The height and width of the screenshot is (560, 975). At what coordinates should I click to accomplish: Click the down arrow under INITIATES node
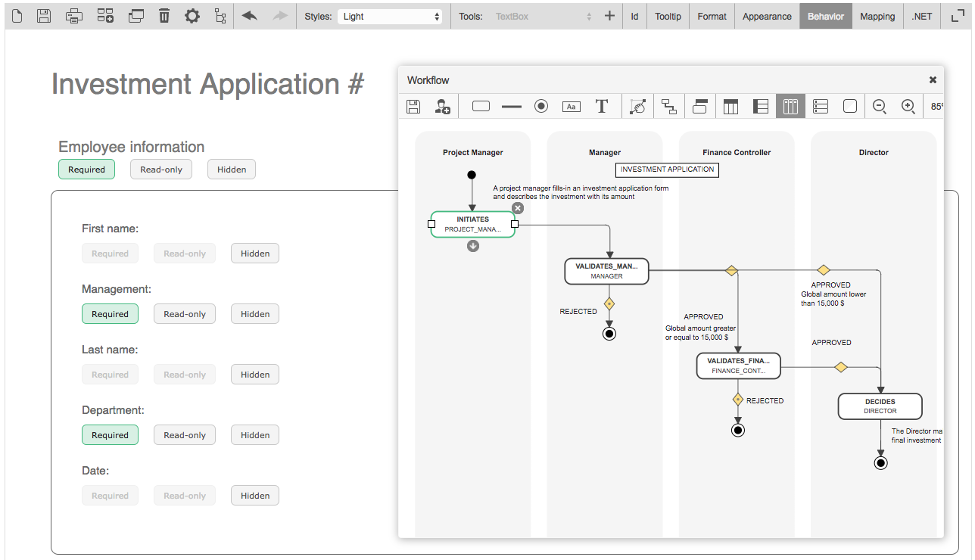coord(473,245)
